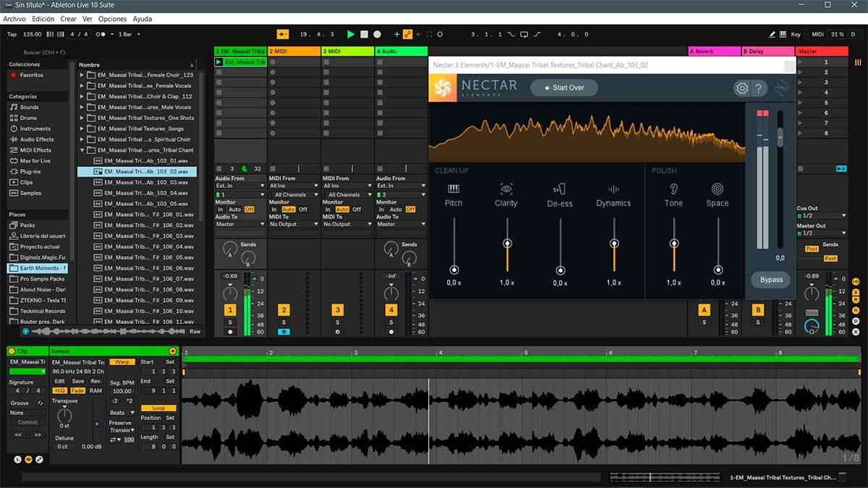Expand the Female Choir_123 folder in browser
868x488 pixels.
click(82, 75)
